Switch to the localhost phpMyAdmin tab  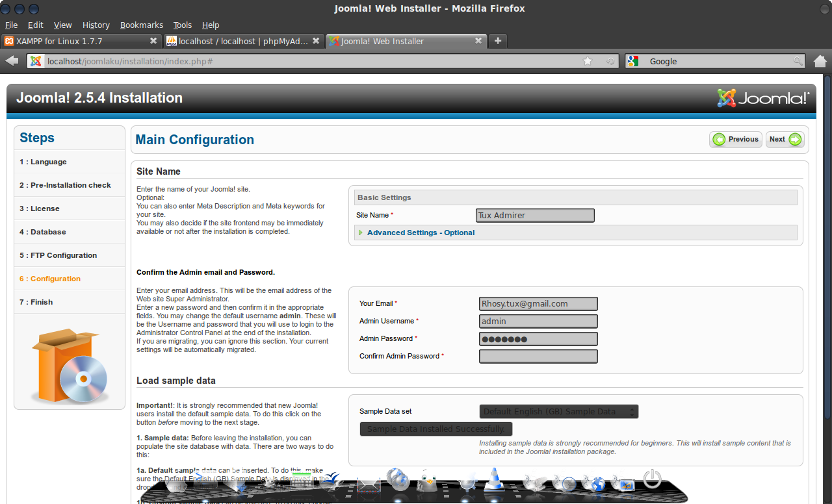pyautogui.click(x=243, y=40)
